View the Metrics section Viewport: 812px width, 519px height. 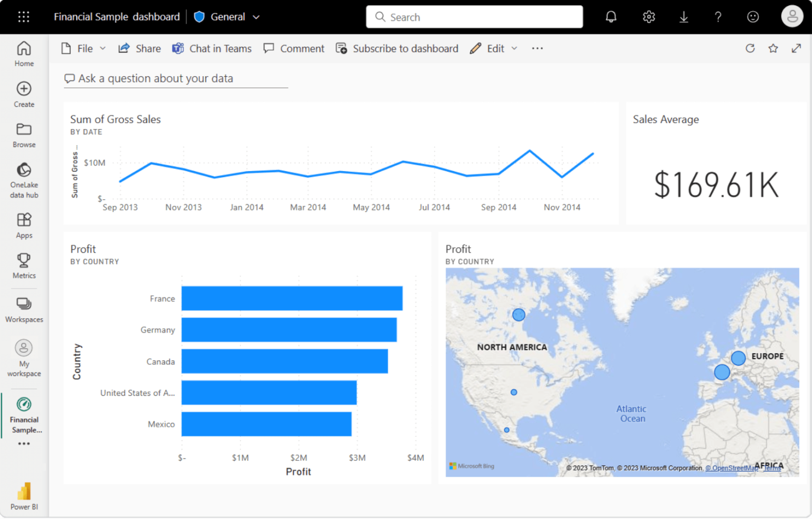tap(24, 265)
